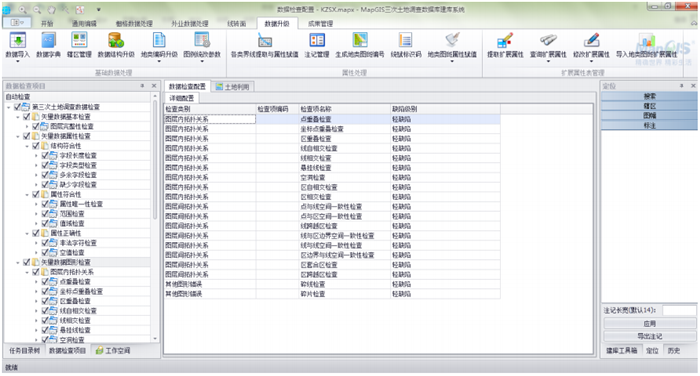Switch to the 通用编辑 ribbon tab
This screenshot has width=700, height=376.
84,24
